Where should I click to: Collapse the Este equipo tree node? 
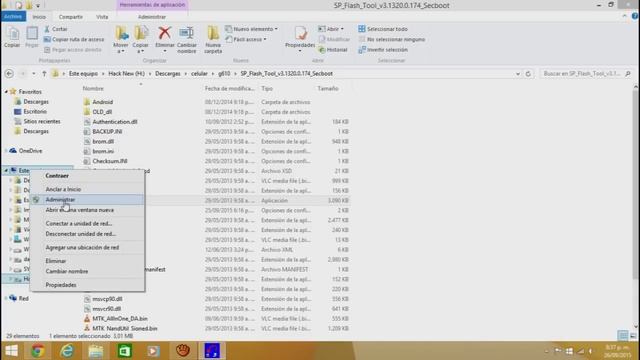(x=6, y=170)
